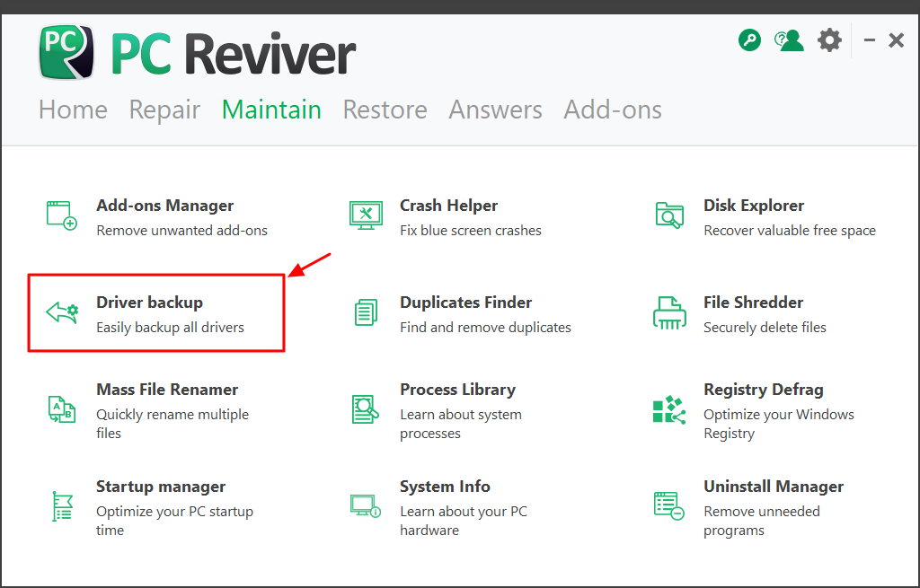Click 'Securely delete files' text
The height and width of the screenshot is (588, 920).
[765, 327]
